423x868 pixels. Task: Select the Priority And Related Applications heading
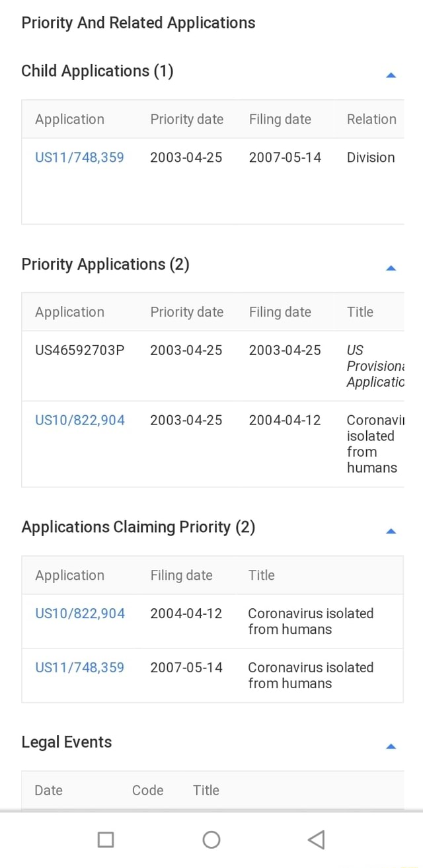click(x=138, y=22)
